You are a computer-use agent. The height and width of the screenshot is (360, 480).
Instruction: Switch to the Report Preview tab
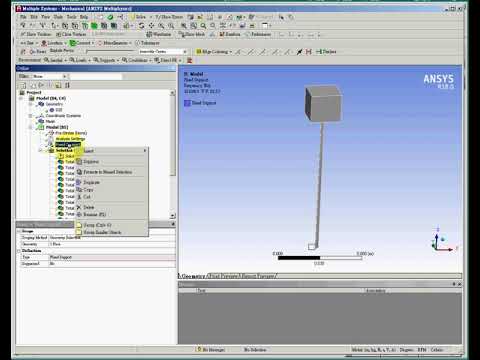click(x=258, y=276)
